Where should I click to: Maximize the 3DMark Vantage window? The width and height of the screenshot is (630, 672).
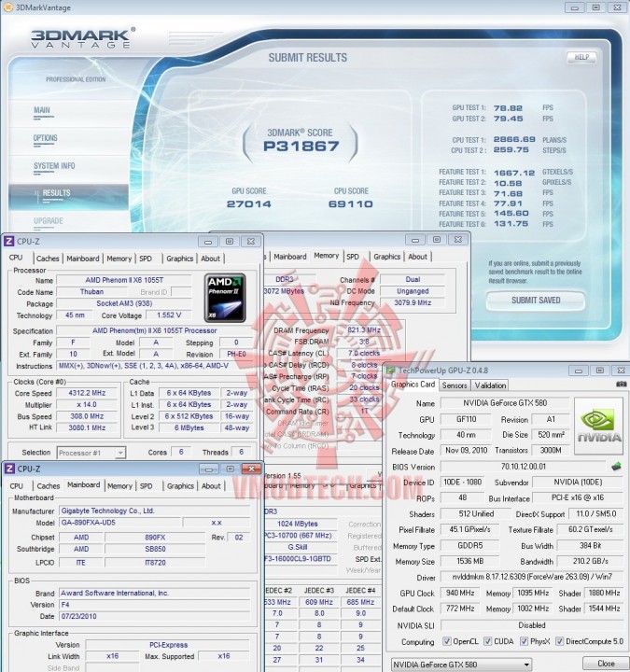(x=595, y=7)
